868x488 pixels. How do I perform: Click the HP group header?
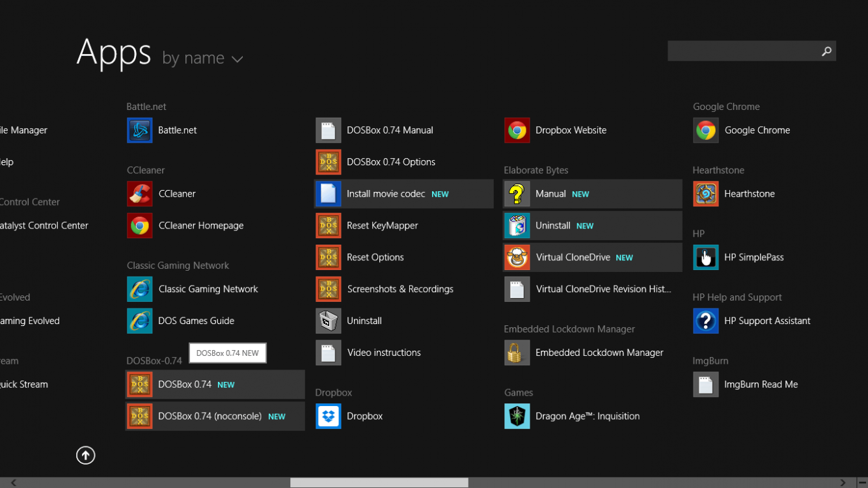(x=699, y=234)
